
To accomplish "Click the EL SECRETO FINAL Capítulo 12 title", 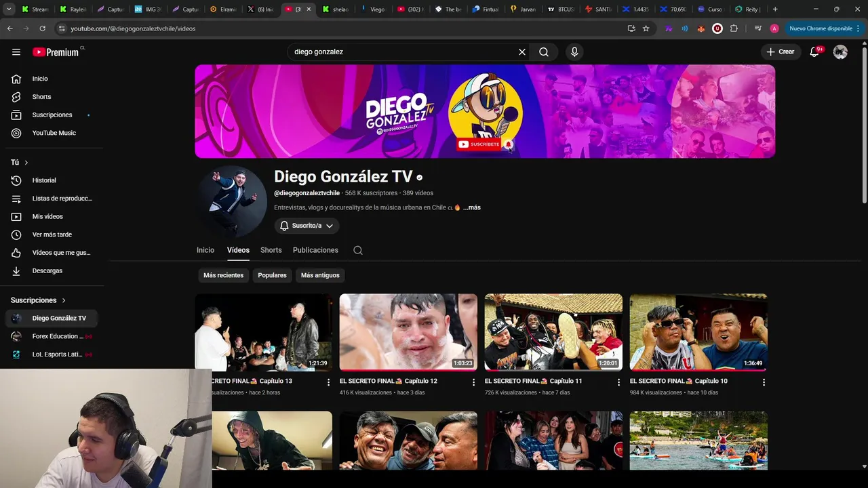I will (x=389, y=381).
